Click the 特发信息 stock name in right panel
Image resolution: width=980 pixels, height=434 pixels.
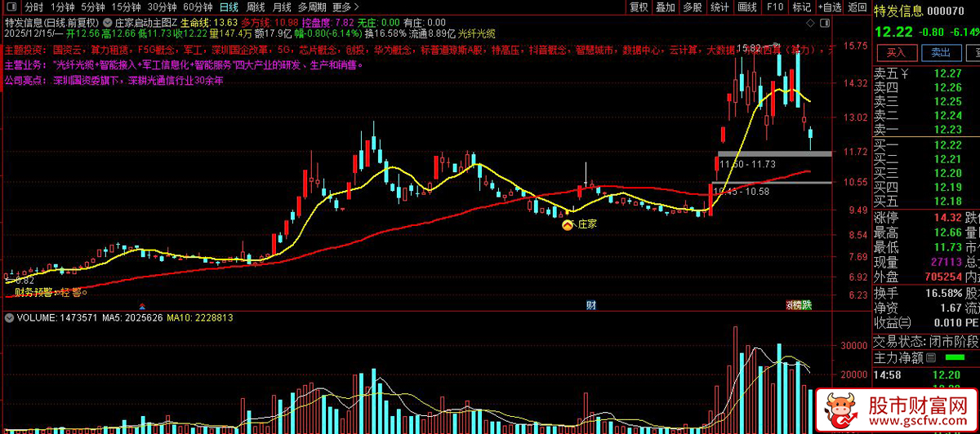(x=899, y=11)
